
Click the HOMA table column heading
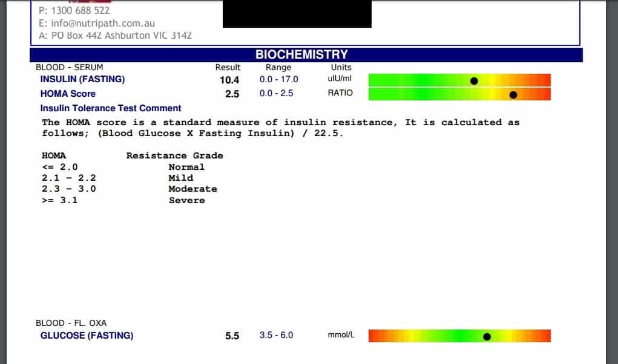click(x=54, y=155)
